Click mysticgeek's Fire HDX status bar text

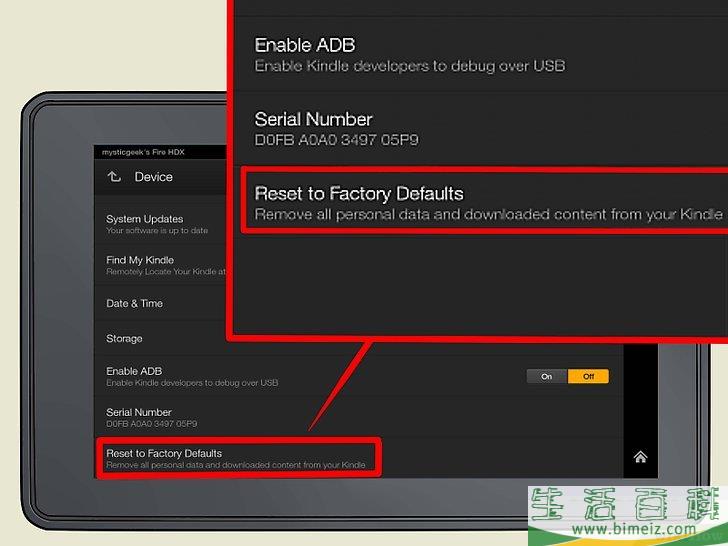point(143,152)
